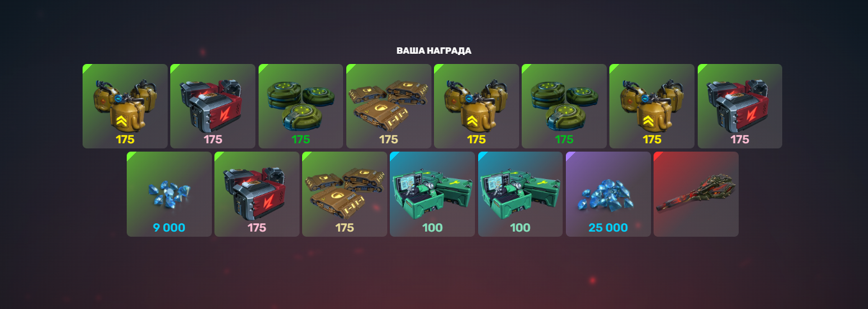The image size is (868, 309).
Task: Select double damage card between mines and last repair kit
Action: 652,106
